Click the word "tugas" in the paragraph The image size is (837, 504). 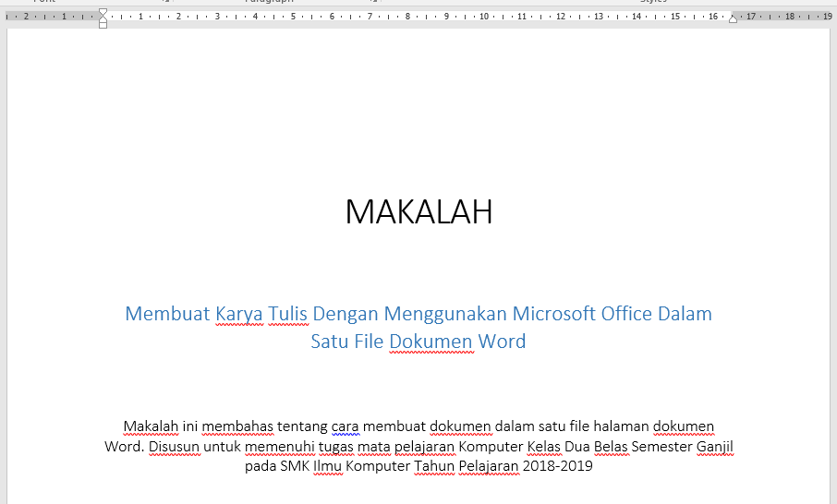click(x=336, y=447)
